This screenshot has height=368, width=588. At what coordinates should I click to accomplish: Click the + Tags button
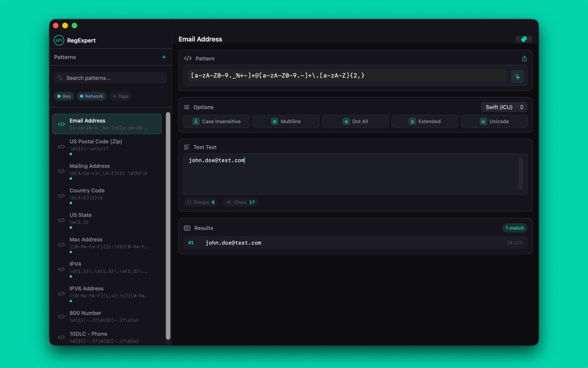pyautogui.click(x=120, y=96)
